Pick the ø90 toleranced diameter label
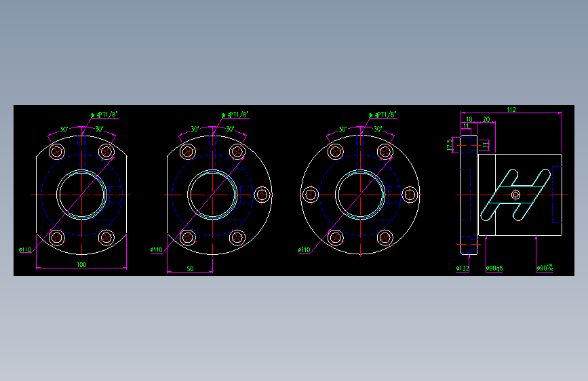The image size is (588, 381). (545, 268)
